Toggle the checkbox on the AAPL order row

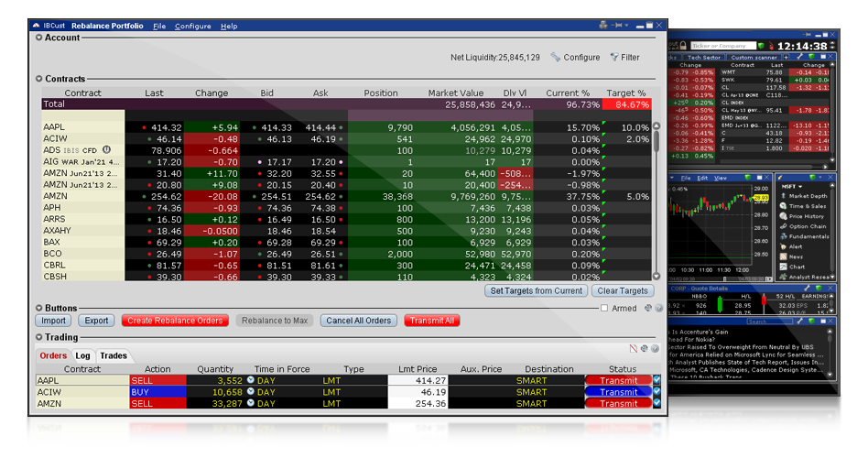[656, 380]
